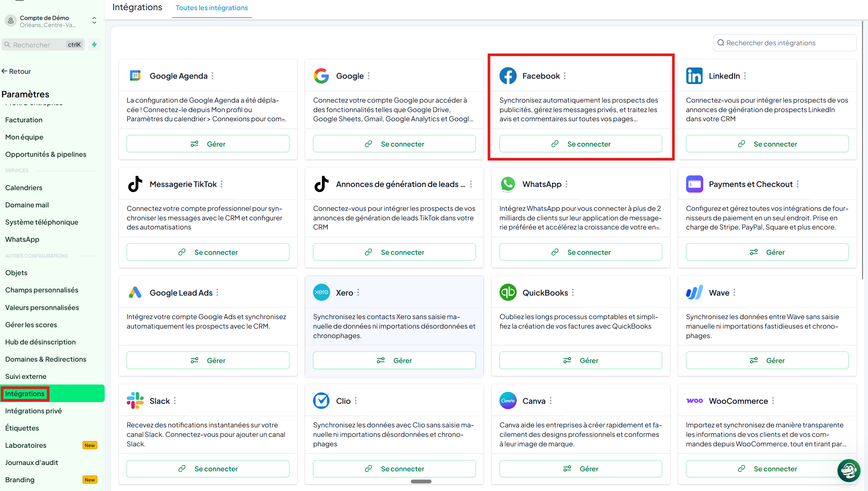This screenshot has height=491, width=868.
Task: Manage the QuickBooks integration
Action: pos(581,360)
